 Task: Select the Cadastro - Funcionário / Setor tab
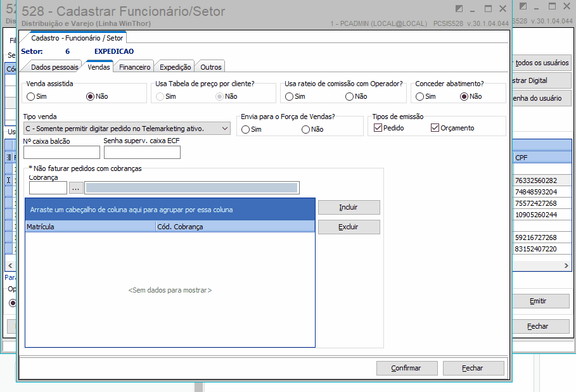pyautogui.click(x=77, y=38)
